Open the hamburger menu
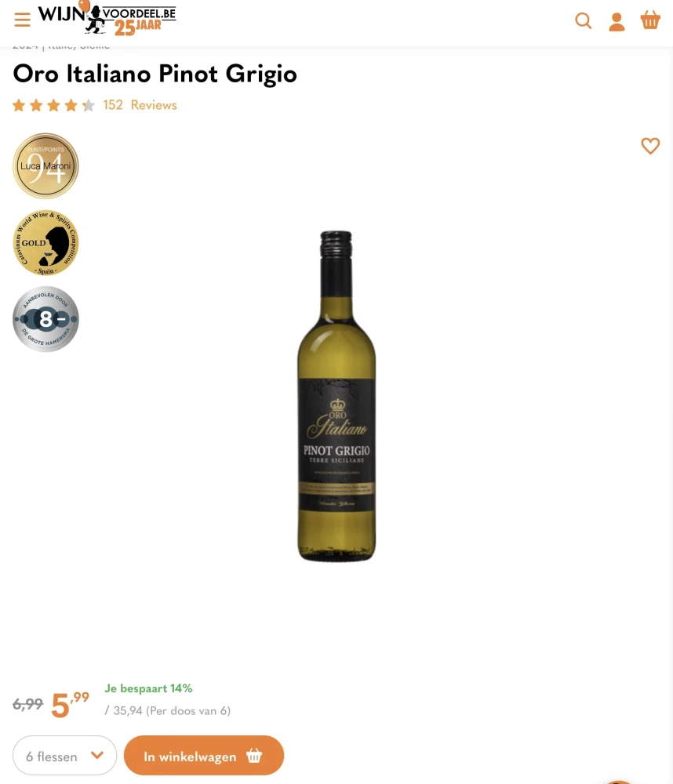This screenshot has height=784, width=673. (x=22, y=20)
